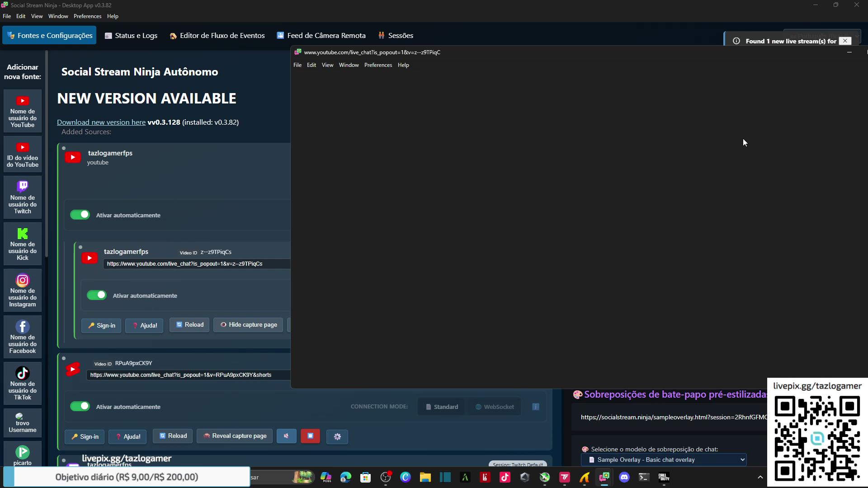Open Discord from the taskbar
868x488 pixels.
[x=624, y=477]
